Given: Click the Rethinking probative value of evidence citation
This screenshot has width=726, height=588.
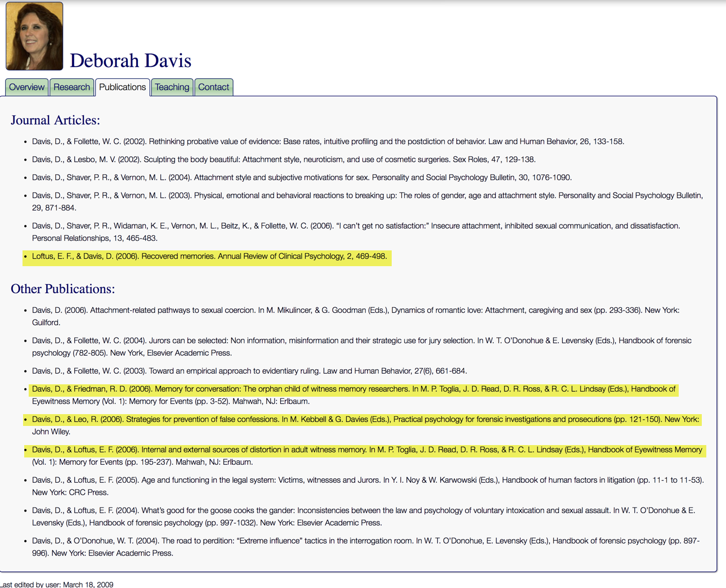Looking at the screenshot, I should pyautogui.click(x=328, y=142).
